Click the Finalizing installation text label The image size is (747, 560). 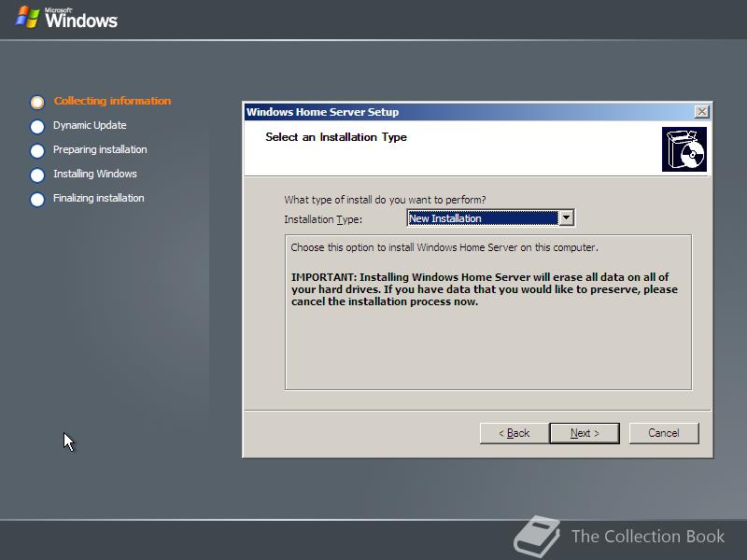coord(99,198)
